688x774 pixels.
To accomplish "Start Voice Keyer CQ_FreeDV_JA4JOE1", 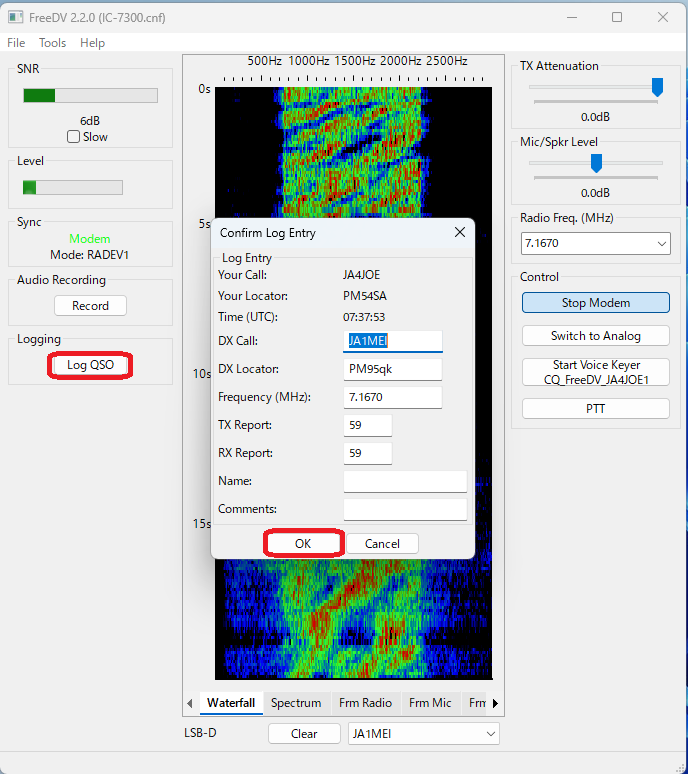I will [596, 372].
